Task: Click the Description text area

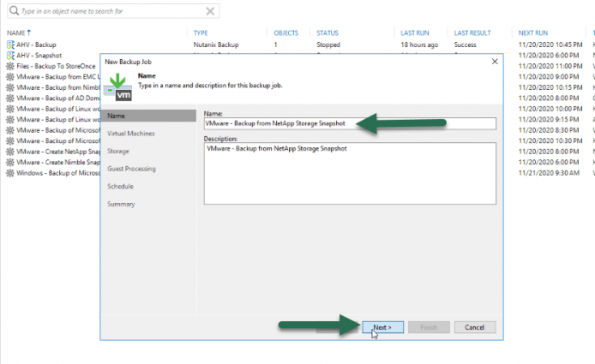Action: point(350,174)
